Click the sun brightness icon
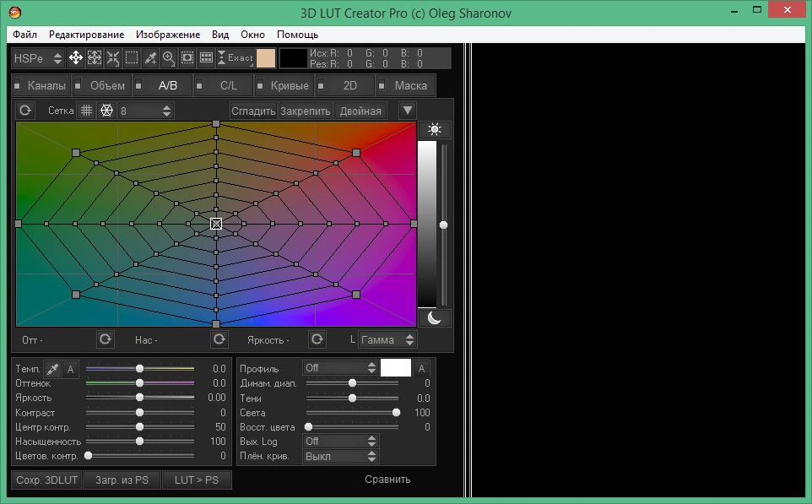This screenshot has width=812, height=504. [435, 129]
